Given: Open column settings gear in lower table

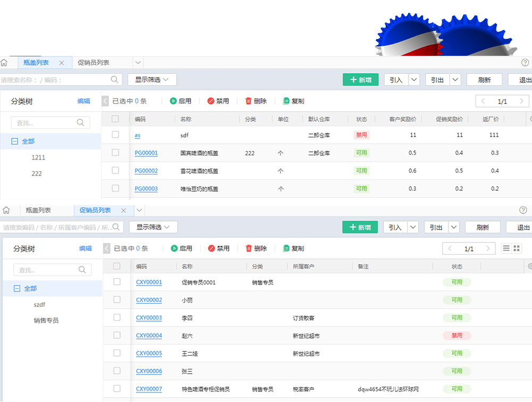Looking at the screenshot, I should pos(529,266).
